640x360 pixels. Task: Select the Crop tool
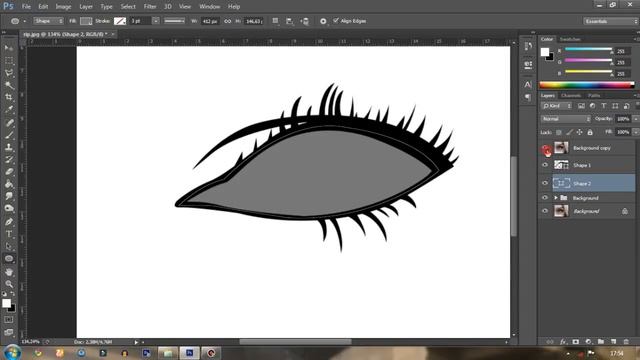coord(9,98)
